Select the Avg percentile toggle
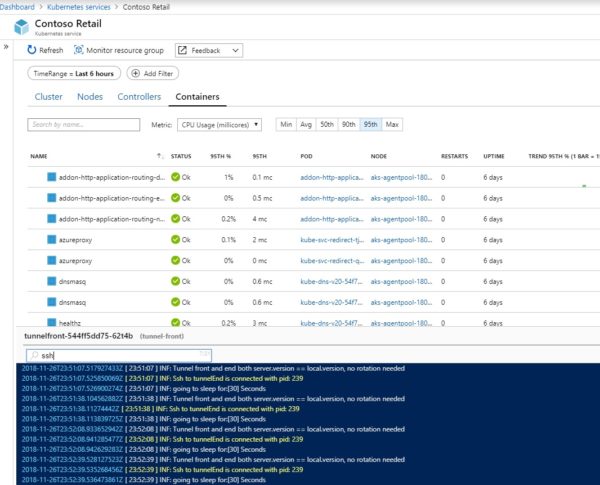 coord(306,124)
